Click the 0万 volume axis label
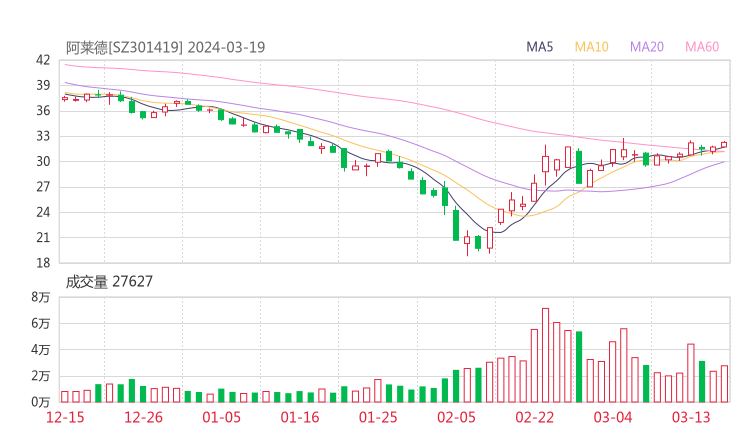This screenshot has width=740, height=440. click(41, 402)
